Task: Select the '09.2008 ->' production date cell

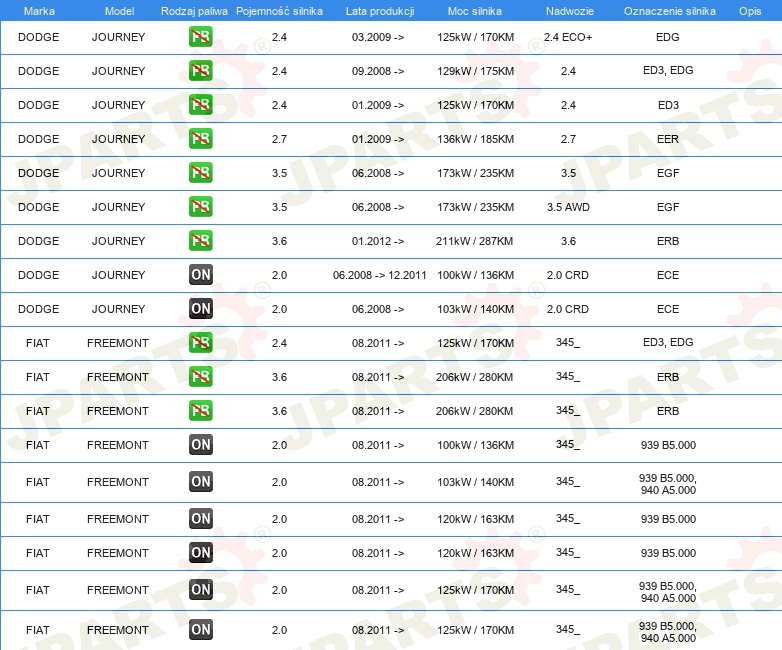Action: pos(378,71)
